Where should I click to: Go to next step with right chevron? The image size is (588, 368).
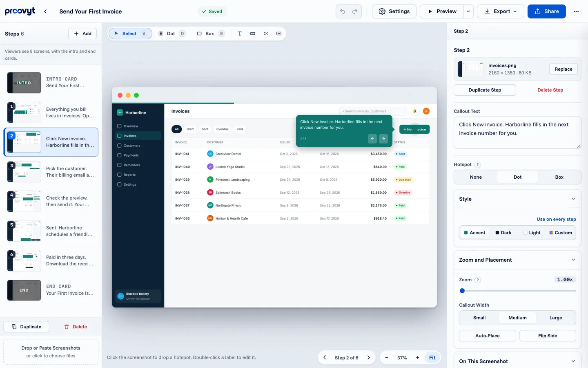tap(369, 357)
